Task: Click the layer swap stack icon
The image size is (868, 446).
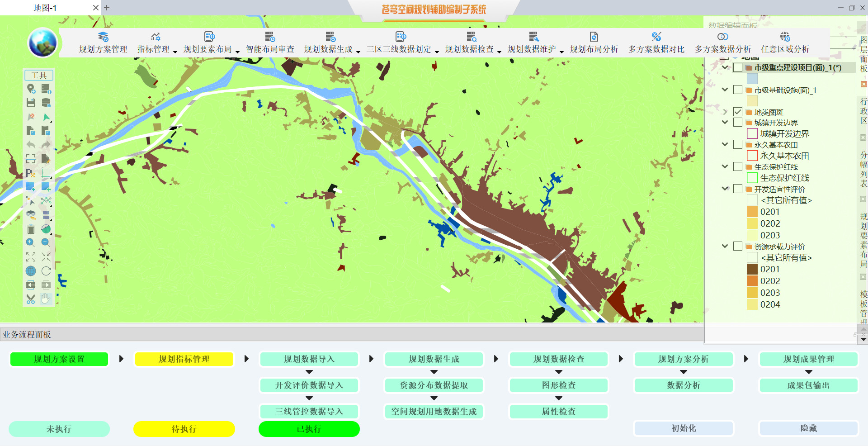Action: pyautogui.click(x=31, y=215)
